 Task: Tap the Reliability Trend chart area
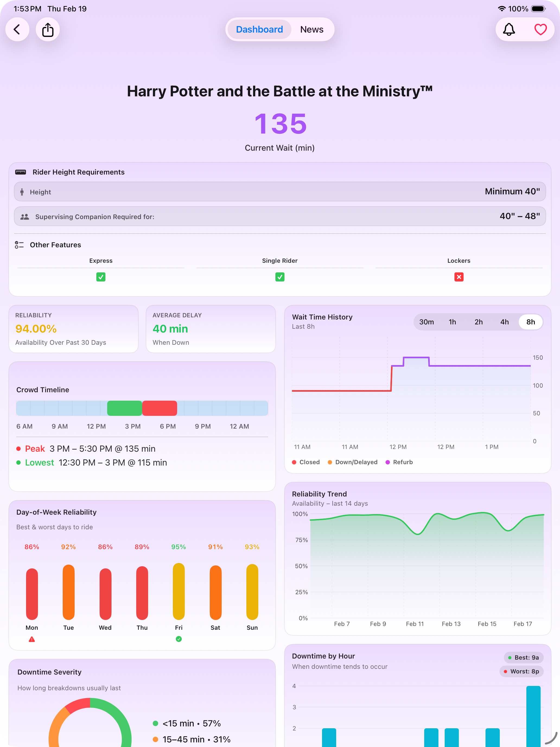(x=427, y=566)
